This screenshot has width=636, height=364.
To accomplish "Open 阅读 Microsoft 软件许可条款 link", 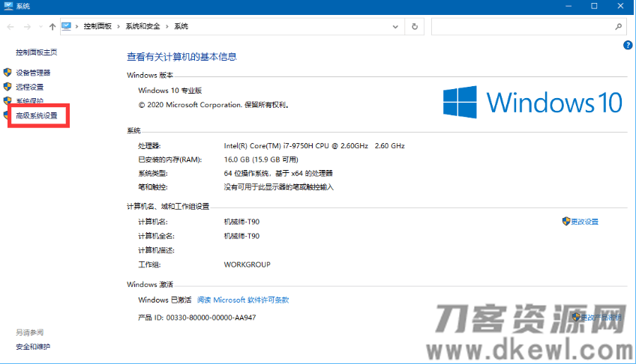I will 243,300.
